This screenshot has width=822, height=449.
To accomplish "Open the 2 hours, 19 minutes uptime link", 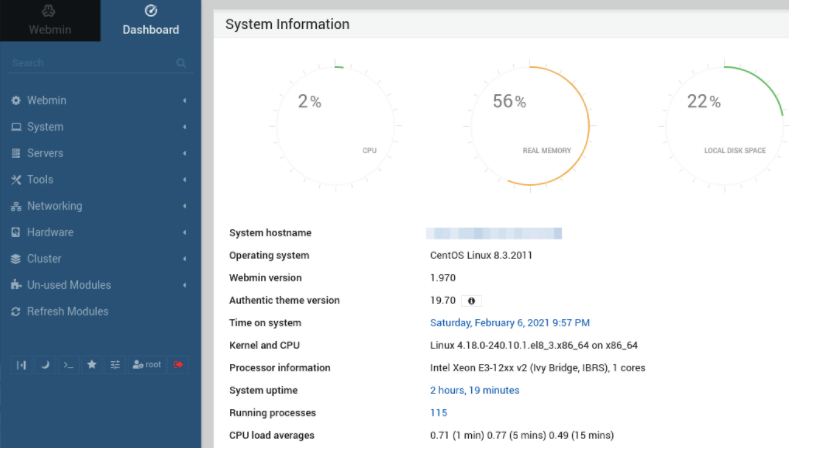I will pos(474,390).
